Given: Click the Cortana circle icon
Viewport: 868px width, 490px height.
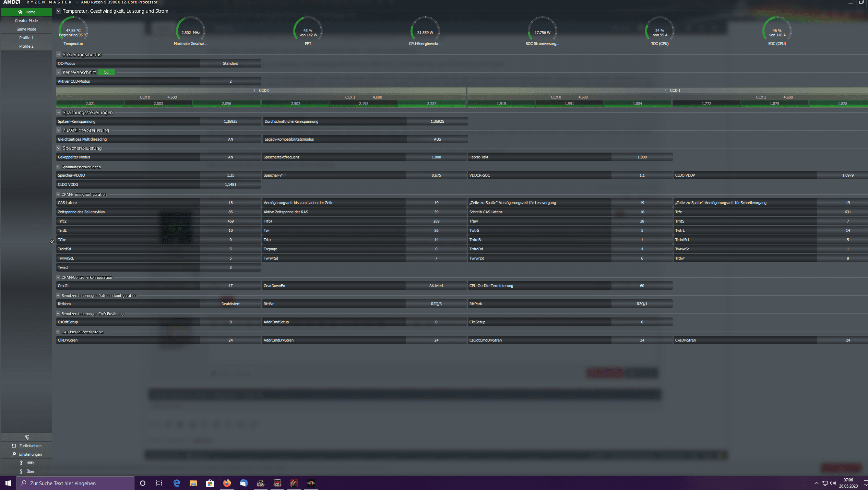Looking at the screenshot, I should pos(143,483).
